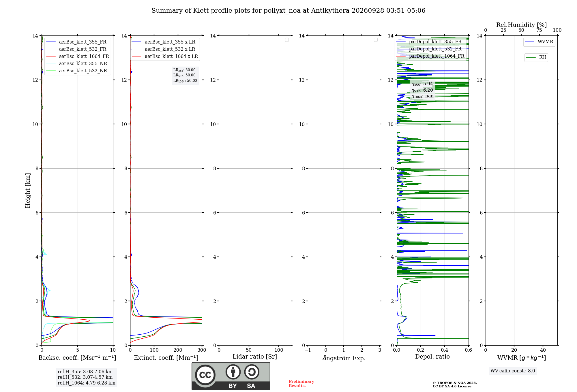Click the 'ref.H_1064: 4.79-6.28 km' text
The height and width of the screenshot is (392, 577).
[87, 383]
